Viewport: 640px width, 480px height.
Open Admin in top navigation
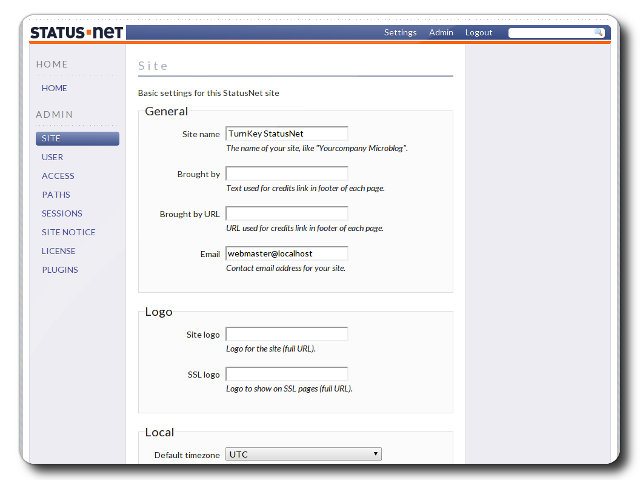[441, 33]
